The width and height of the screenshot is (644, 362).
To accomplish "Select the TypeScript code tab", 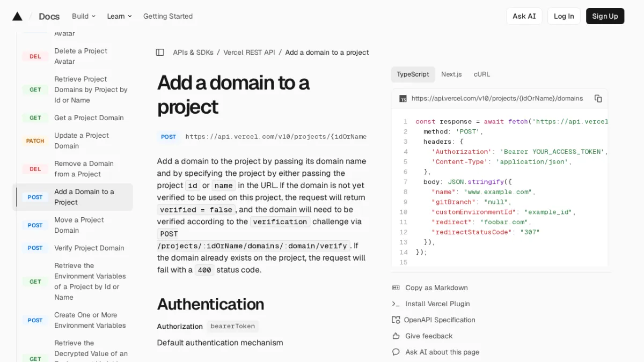I will (413, 75).
